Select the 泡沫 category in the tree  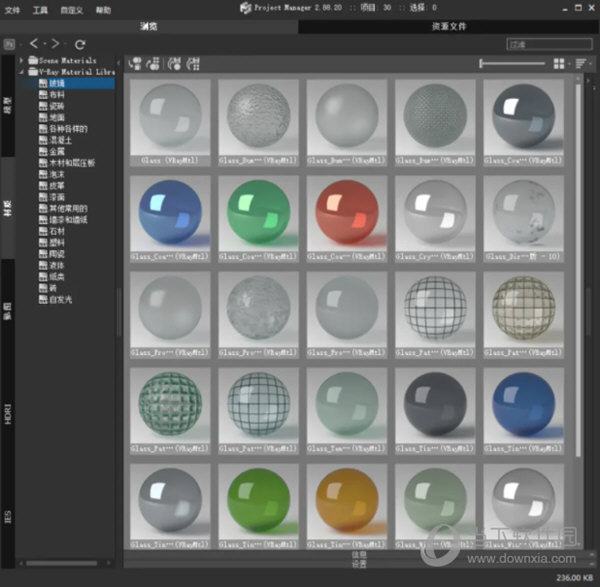coord(57,174)
